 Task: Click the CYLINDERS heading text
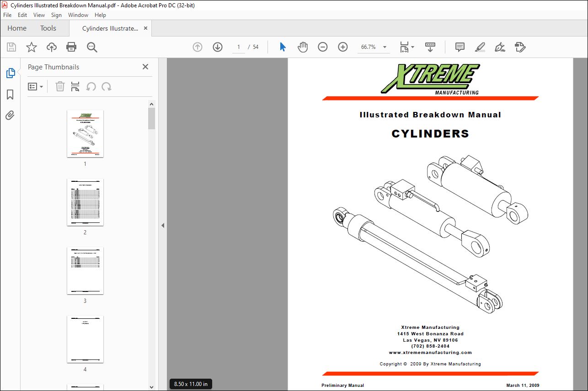click(x=430, y=134)
